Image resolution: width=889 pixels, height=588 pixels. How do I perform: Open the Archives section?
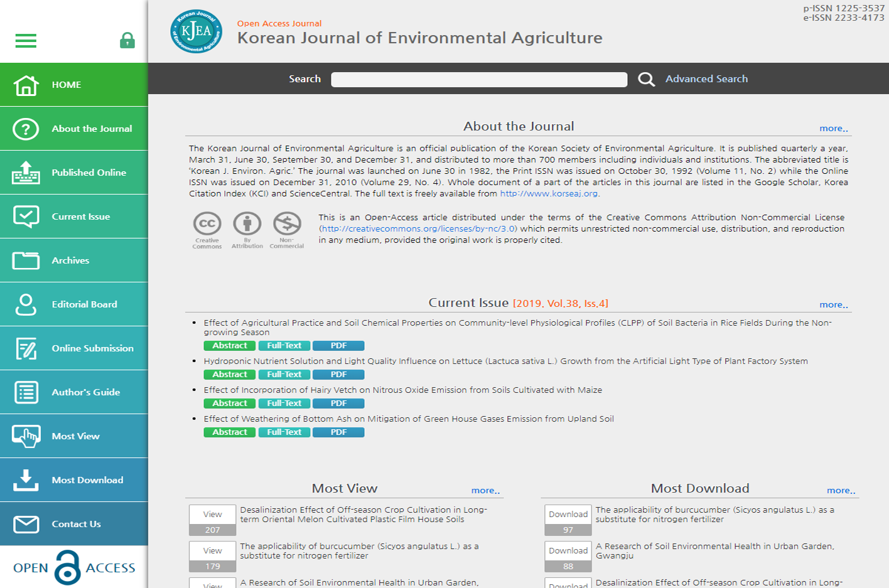[x=74, y=260]
